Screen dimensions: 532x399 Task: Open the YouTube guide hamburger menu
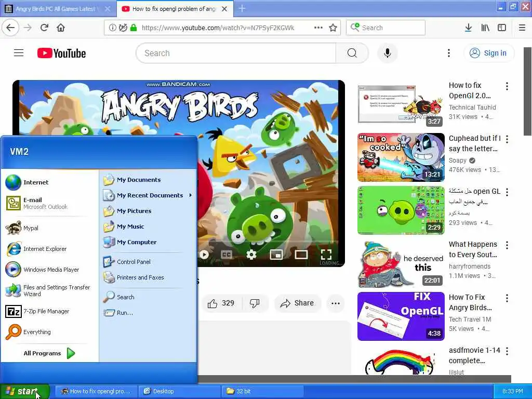[x=19, y=53]
